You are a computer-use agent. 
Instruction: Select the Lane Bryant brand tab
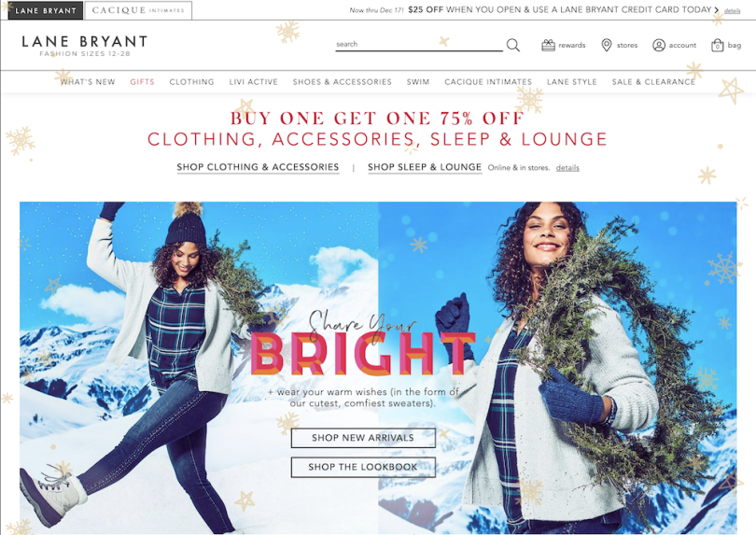46,10
